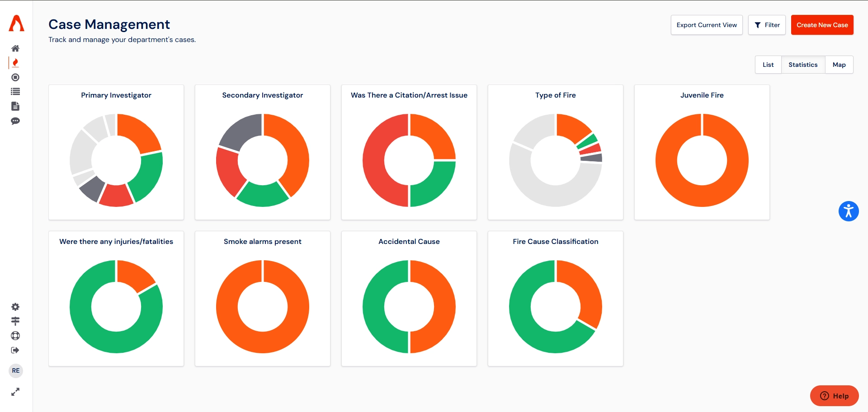Click the RE user avatar

15,370
